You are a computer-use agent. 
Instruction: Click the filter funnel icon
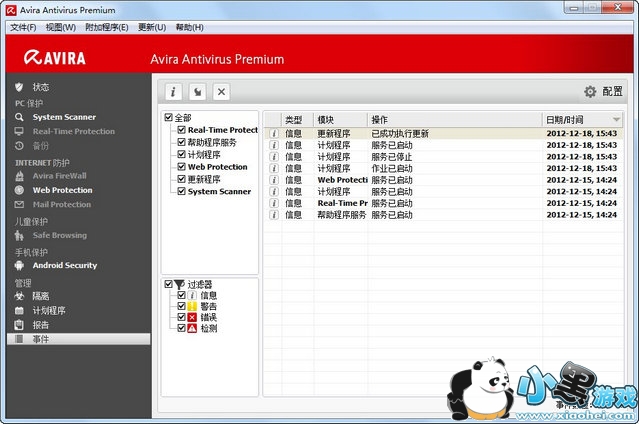pos(179,284)
